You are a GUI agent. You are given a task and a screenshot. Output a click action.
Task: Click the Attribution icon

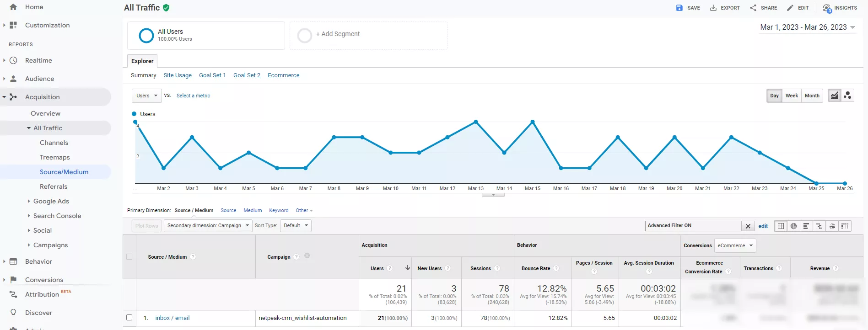point(13,294)
